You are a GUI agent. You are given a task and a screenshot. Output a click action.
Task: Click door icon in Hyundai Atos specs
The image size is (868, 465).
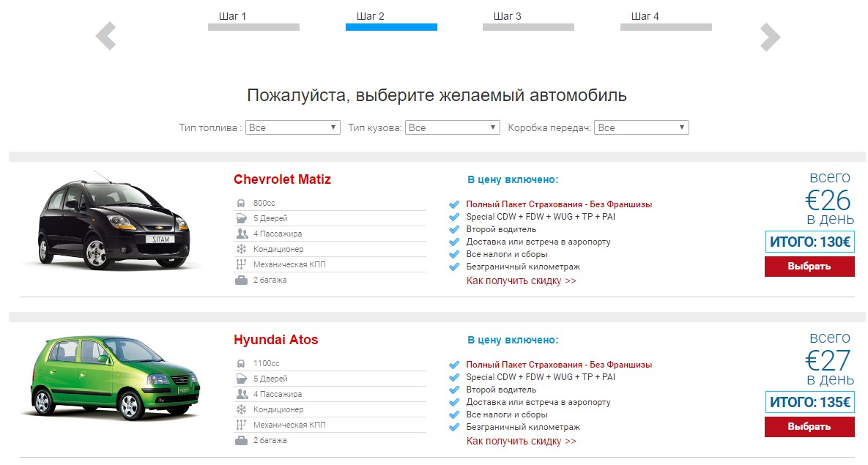click(x=241, y=379)
